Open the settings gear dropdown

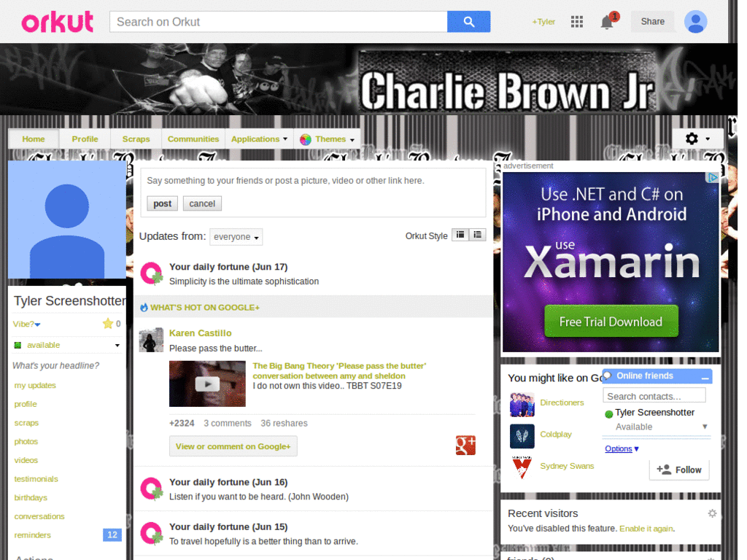(697, 139)
